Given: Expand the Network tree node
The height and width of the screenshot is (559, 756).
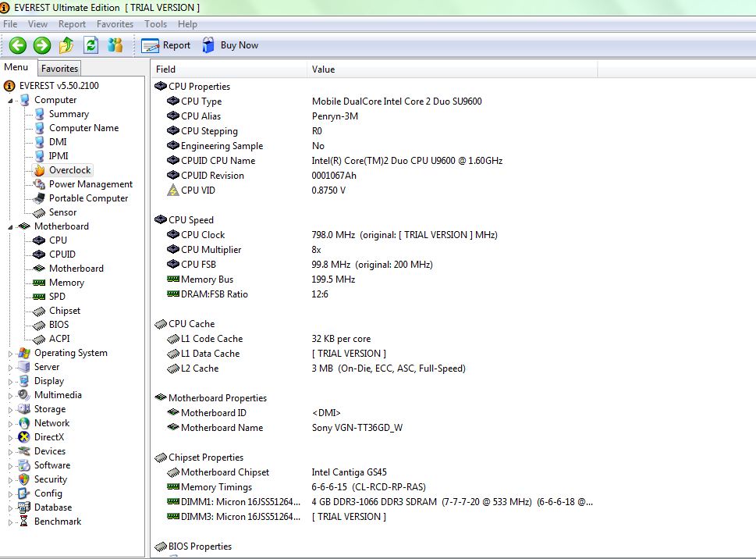Looking at the screenshot, I should pos(10,424).
